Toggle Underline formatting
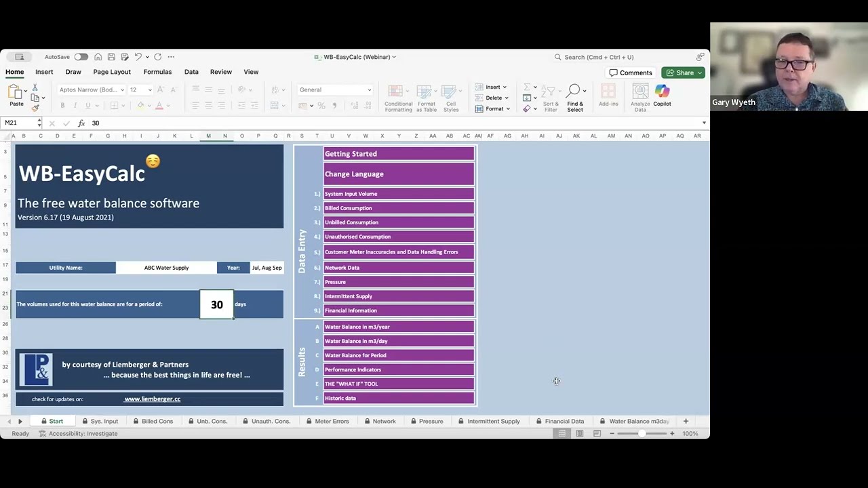The height and width of the screenshot is (488, 868). point(87,106)
